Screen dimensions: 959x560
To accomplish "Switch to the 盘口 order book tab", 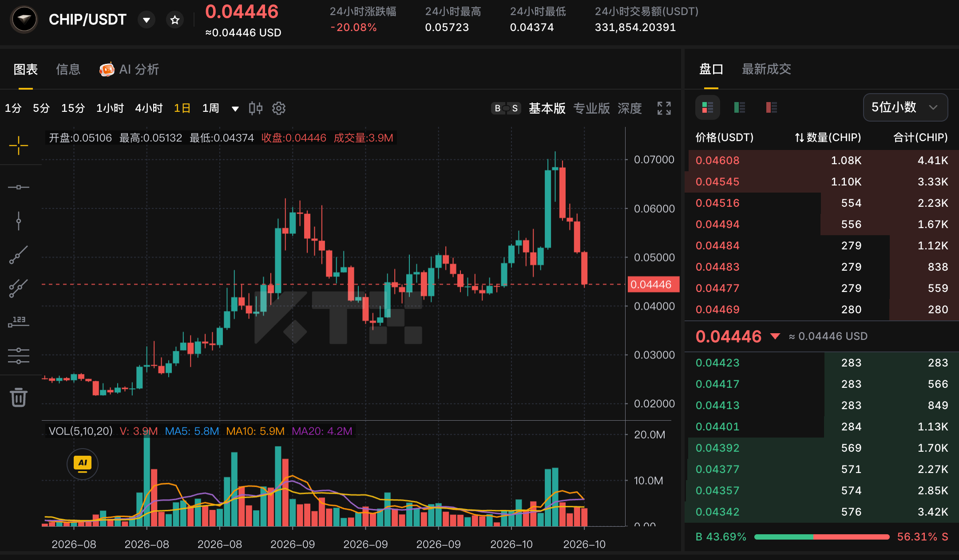I will click(711, 69).
